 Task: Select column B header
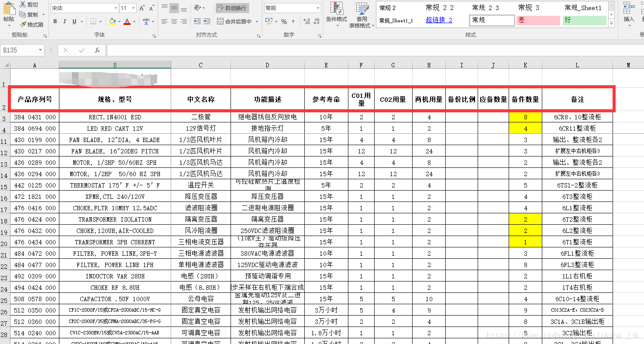point(115,65)
